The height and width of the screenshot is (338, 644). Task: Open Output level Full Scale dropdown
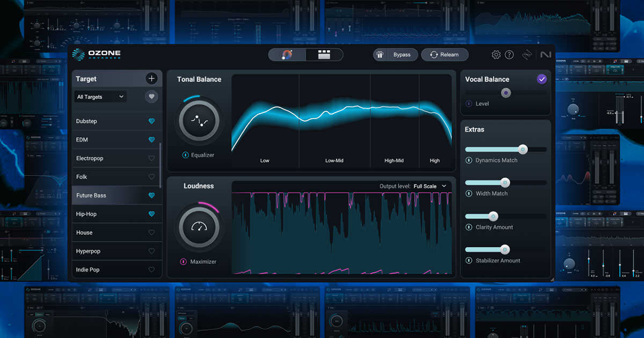430,186
